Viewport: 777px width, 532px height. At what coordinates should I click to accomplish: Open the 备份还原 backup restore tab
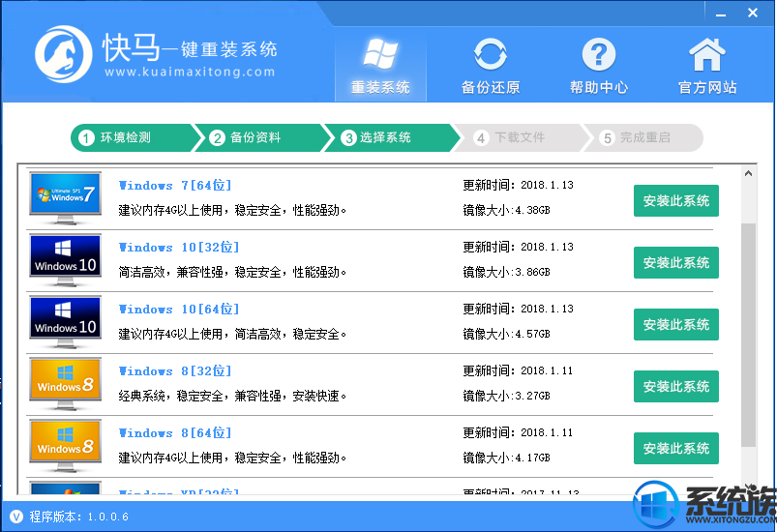(x=490, y=66)
